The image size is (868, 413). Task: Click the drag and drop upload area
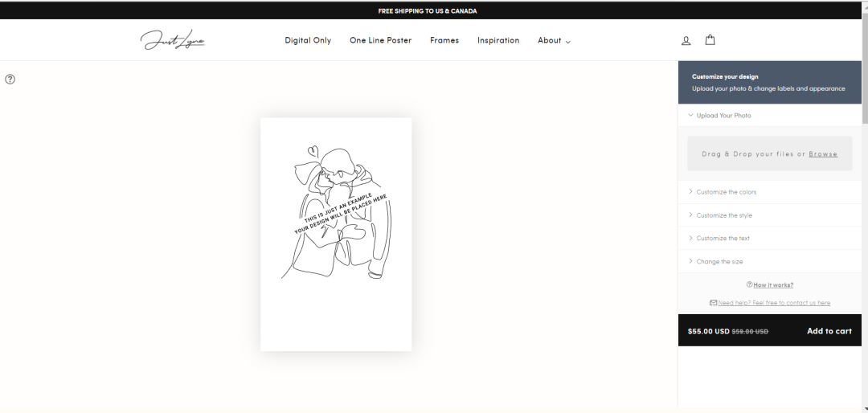point(769,153)
